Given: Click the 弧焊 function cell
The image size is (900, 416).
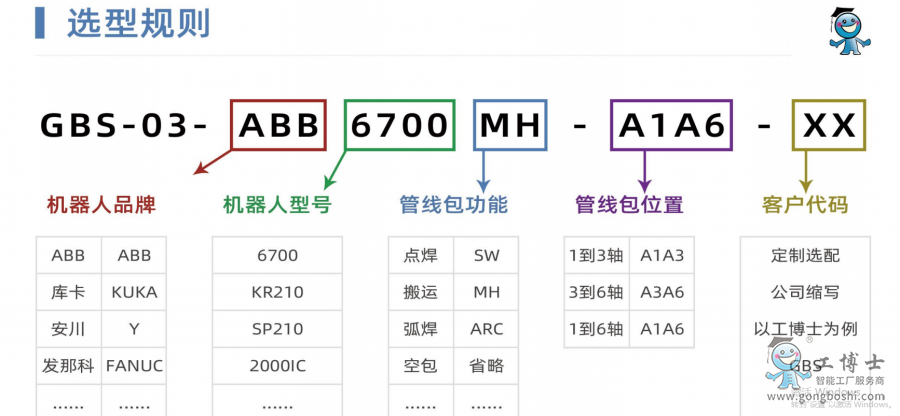Looking at the screenshot, I should click(x=421, y=329).
